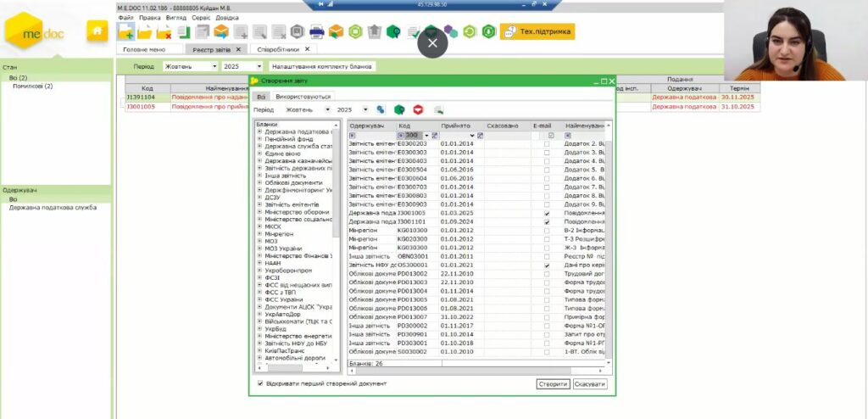Click the create new report toolbar icon

[x=125, y=32]
